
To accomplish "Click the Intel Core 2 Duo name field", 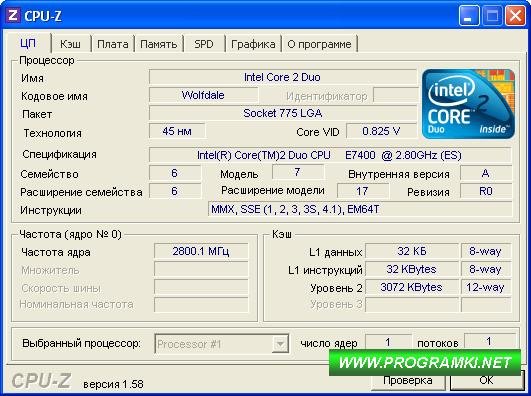I will (x=282, y=77).
